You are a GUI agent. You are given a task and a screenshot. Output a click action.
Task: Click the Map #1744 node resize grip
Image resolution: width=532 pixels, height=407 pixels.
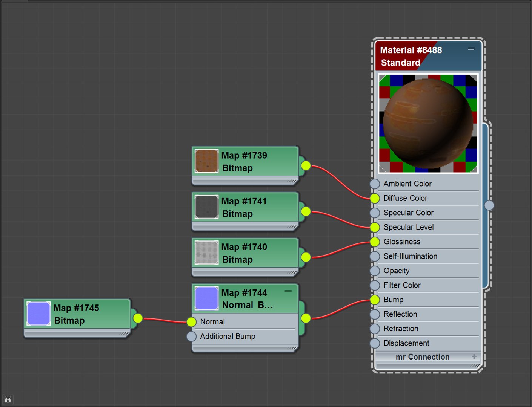tap(292, 348)
